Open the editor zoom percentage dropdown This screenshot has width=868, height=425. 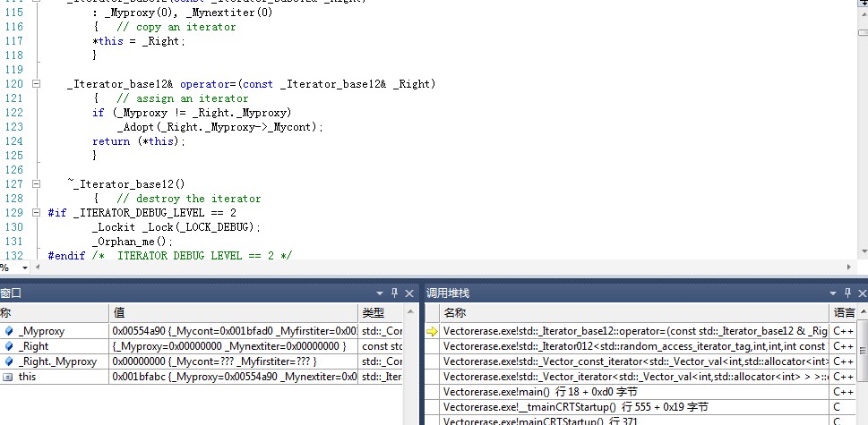point(25,268)
